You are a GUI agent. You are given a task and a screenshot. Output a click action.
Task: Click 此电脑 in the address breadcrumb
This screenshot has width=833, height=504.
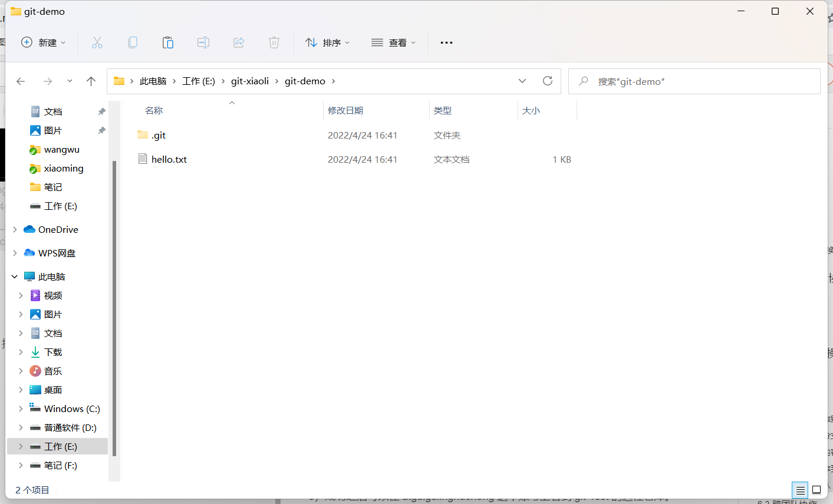[x=153, y=81]
